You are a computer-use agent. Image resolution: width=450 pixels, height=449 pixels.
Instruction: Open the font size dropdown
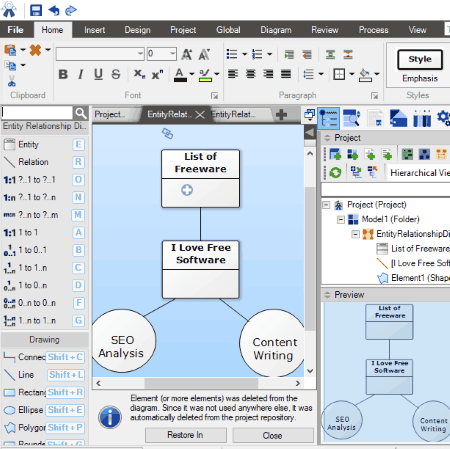(x=172, y=54)
